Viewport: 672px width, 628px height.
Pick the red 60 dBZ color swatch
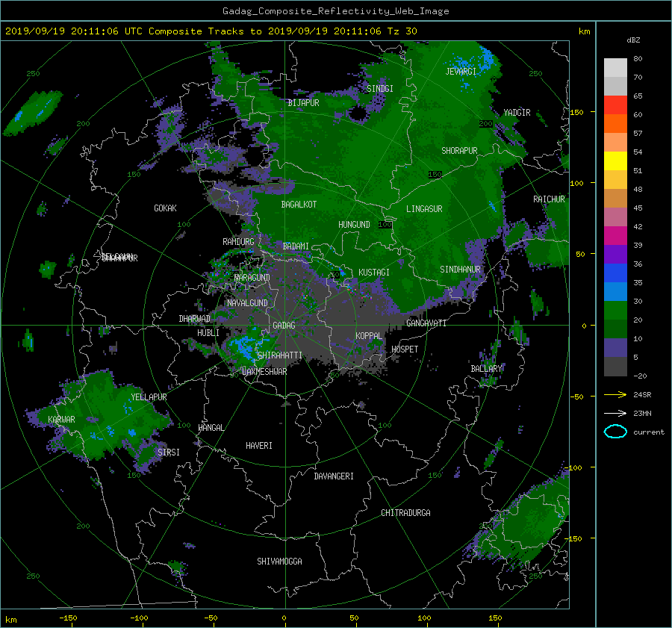point(615,105)
